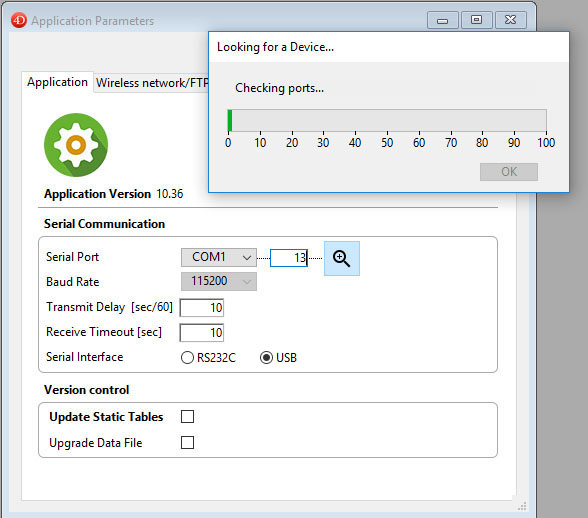The width and height of the screenshot is (588, 518).
Task: Click the green gear application logo
Action: click(76, 145)
